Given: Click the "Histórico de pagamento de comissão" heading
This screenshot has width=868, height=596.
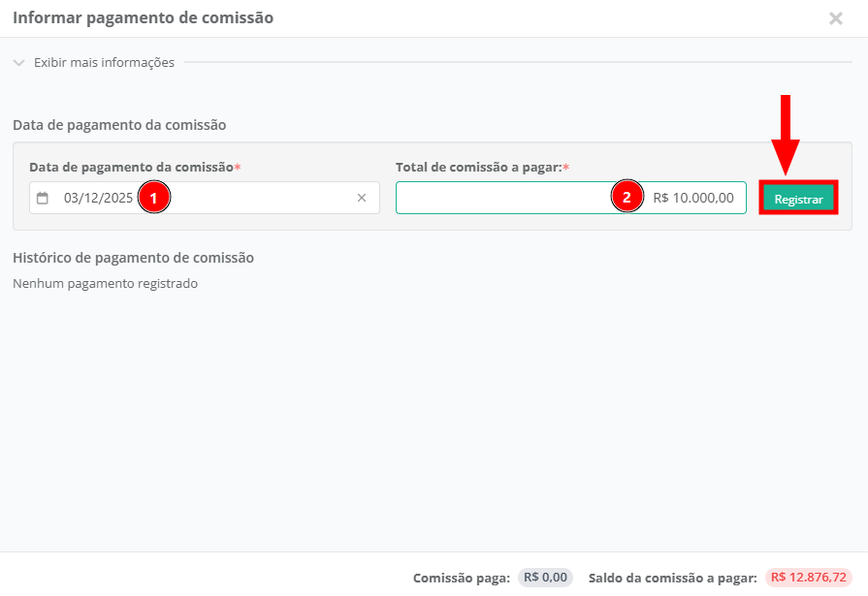Looking at the screenshot, I should [x=133, y=258].
